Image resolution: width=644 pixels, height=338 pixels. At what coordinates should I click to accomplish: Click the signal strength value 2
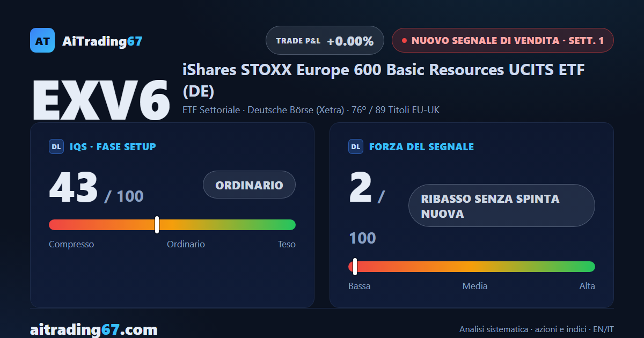(360, 188)
